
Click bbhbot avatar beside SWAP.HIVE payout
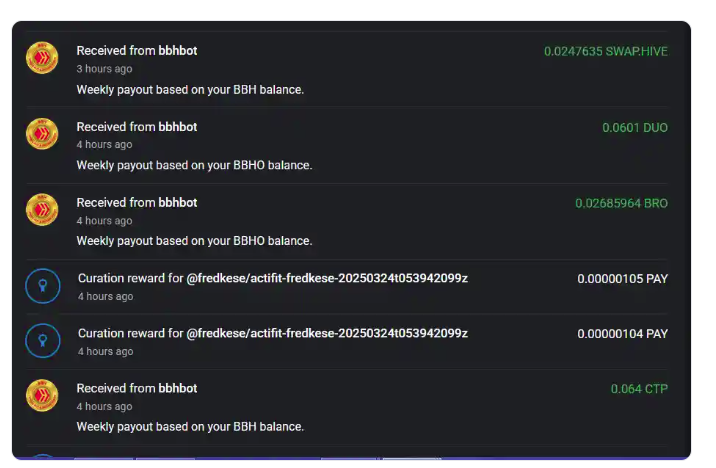coord(42,58)
